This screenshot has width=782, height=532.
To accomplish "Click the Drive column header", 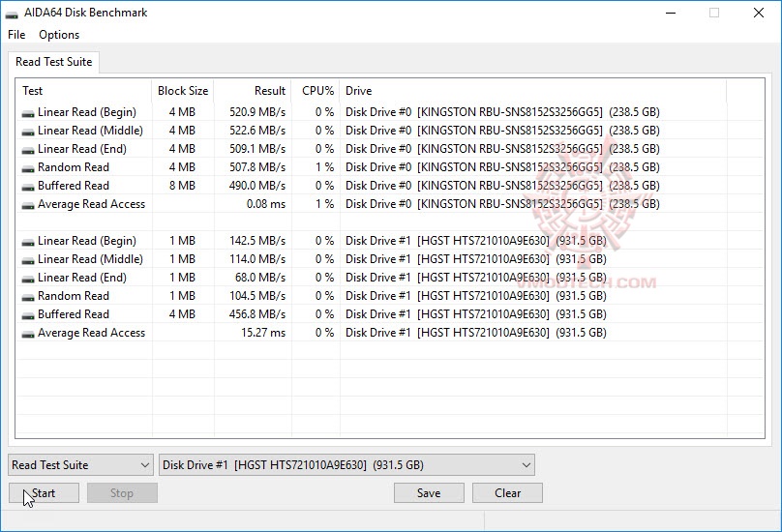I will tap(533, 91).
